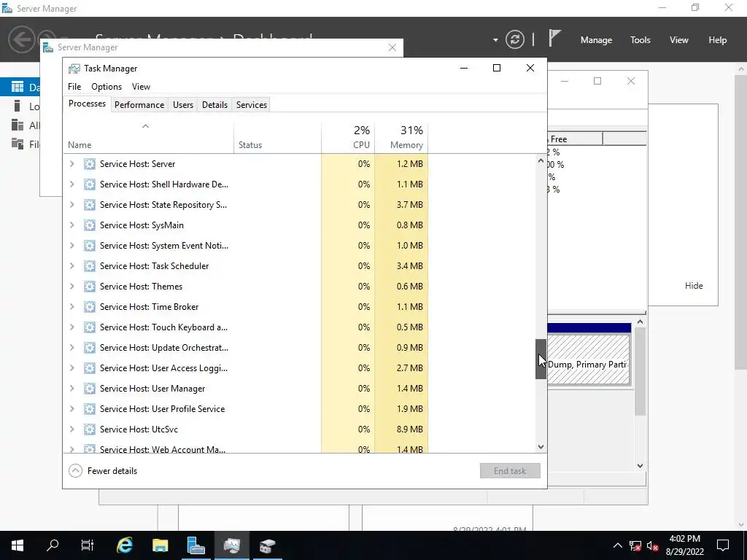Sort by Status column header
The height and width of the screenshot is (560, 747).
(277, 138)
